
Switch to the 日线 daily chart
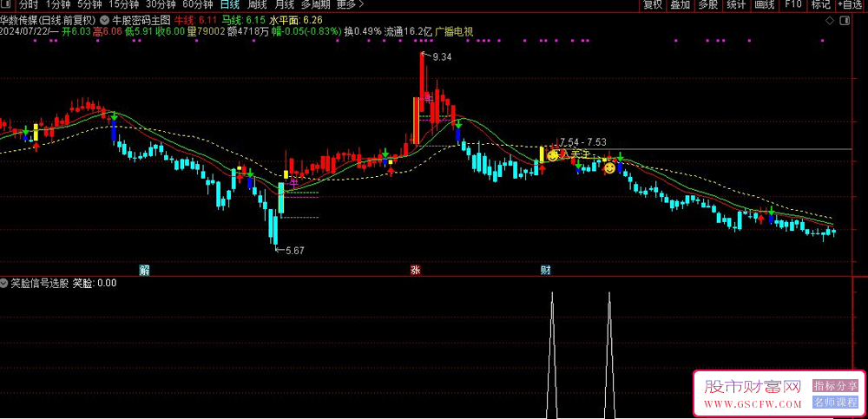coord(230,5)
